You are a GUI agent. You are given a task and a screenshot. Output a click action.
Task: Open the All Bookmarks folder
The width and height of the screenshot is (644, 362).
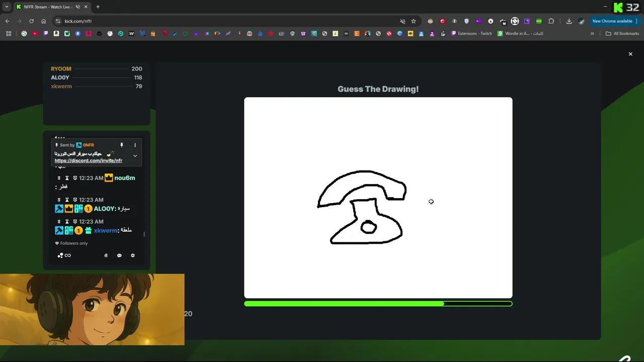tap(622, 34)
